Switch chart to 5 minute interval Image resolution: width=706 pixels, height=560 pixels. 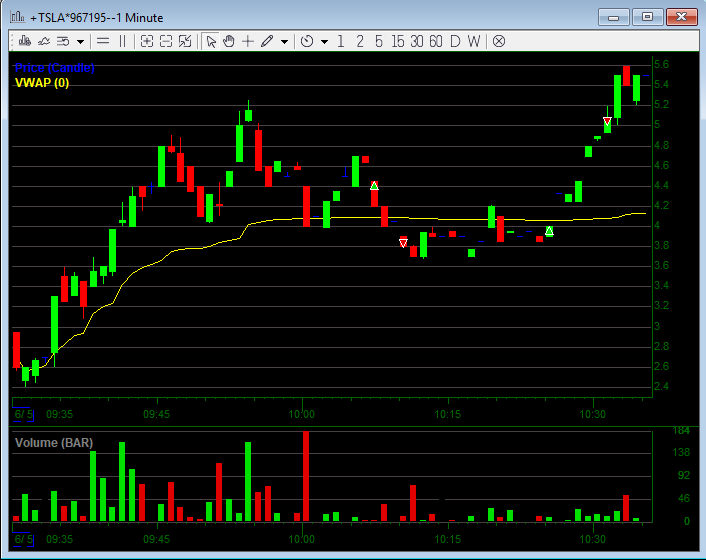coord(378,41)
